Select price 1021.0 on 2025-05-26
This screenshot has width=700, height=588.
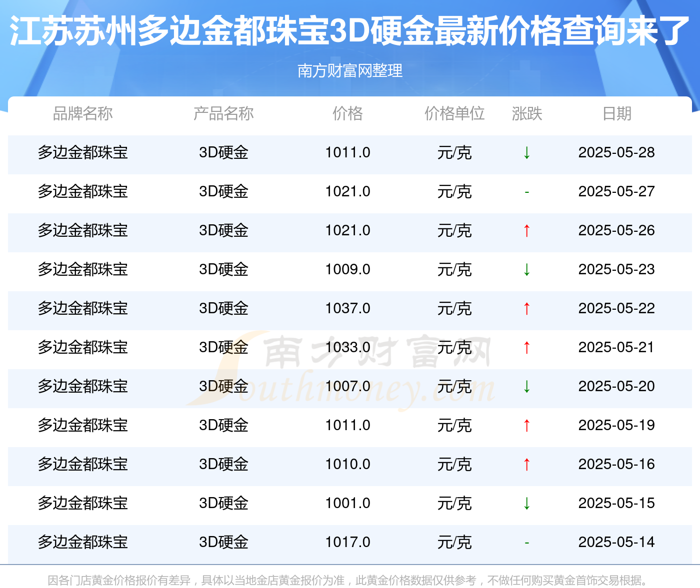point(347,230)
